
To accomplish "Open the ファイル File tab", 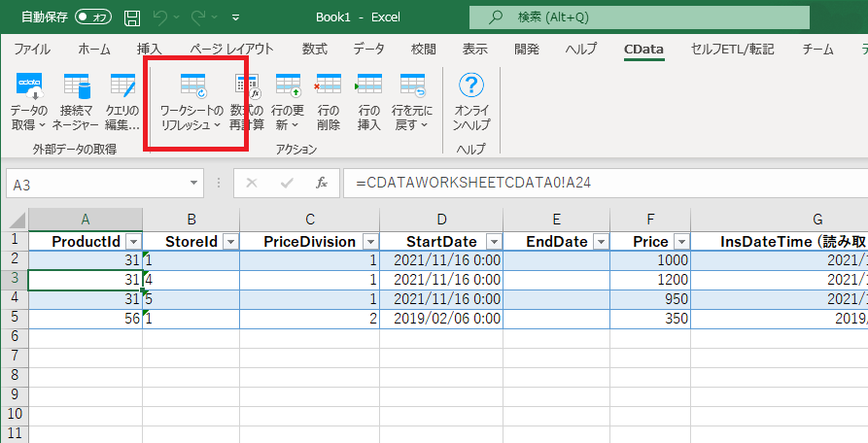I will [32, 50].
